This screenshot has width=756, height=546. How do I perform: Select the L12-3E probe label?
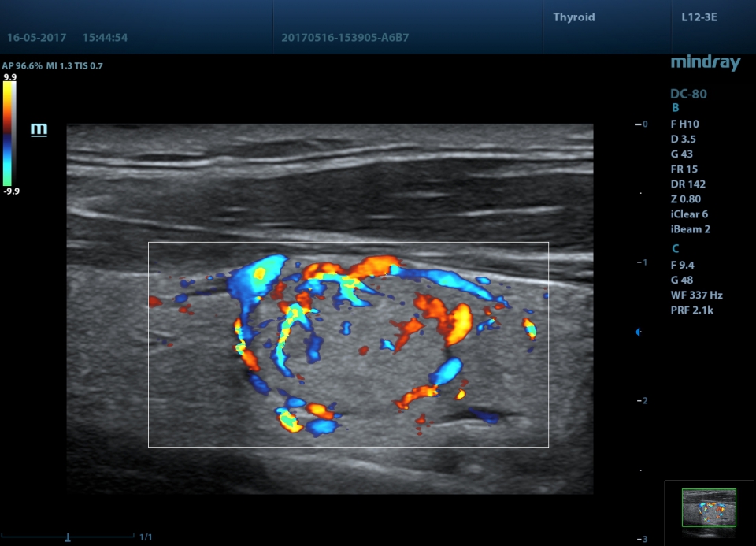699,17
